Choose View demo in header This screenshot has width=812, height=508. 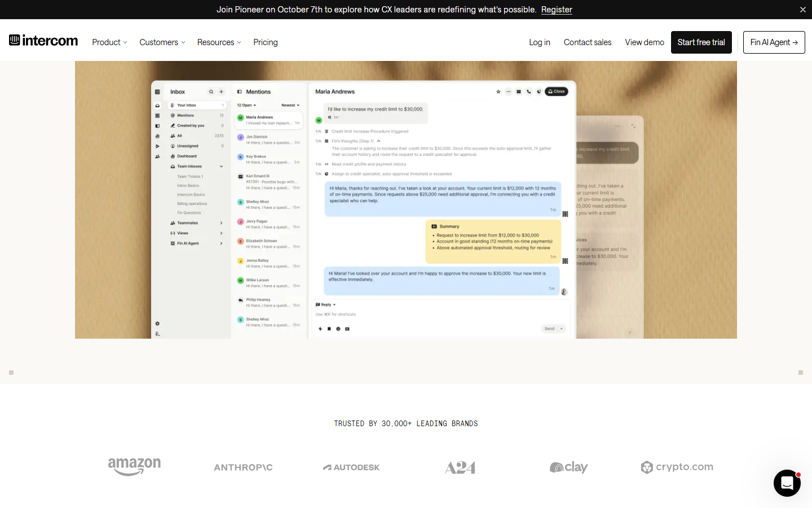(645, 42)
